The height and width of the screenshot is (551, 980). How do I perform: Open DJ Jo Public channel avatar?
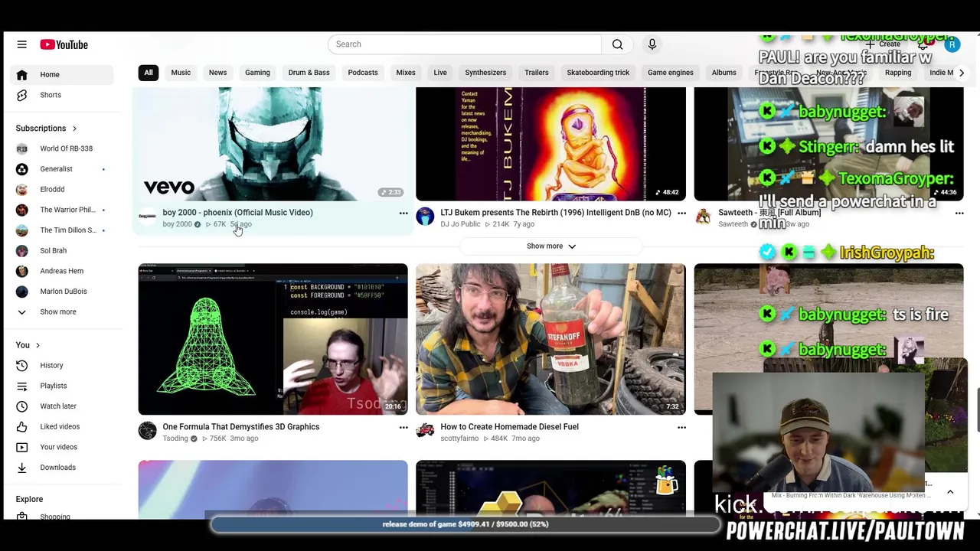tap(425, 217)
